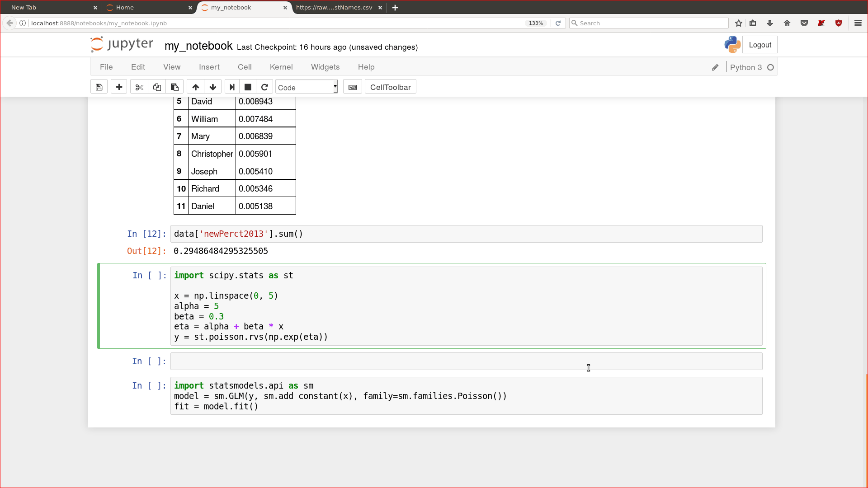Open a new browser tab with plus
The width and height of the screenshot is (868, 488).
point(395,8)
